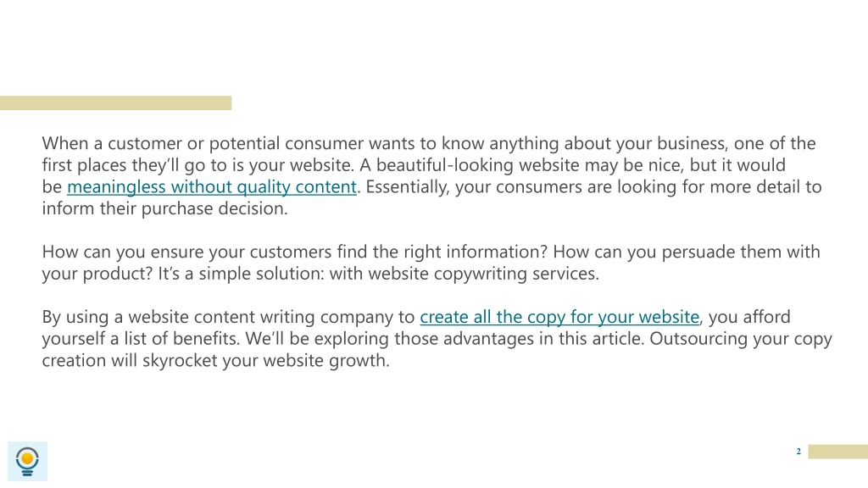The image size is (868, 488).
Task: Click the words "Outsourcing your copy"
Action: [x=741, y=339]
